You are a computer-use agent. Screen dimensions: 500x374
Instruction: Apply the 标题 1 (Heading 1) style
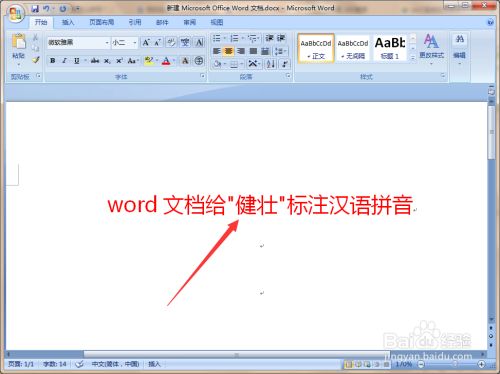390,48
